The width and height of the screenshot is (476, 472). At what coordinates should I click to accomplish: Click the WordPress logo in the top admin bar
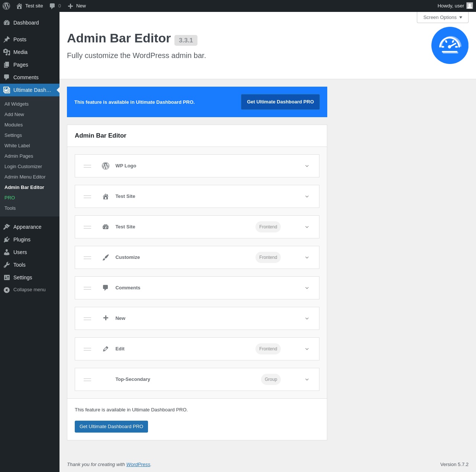6,6
